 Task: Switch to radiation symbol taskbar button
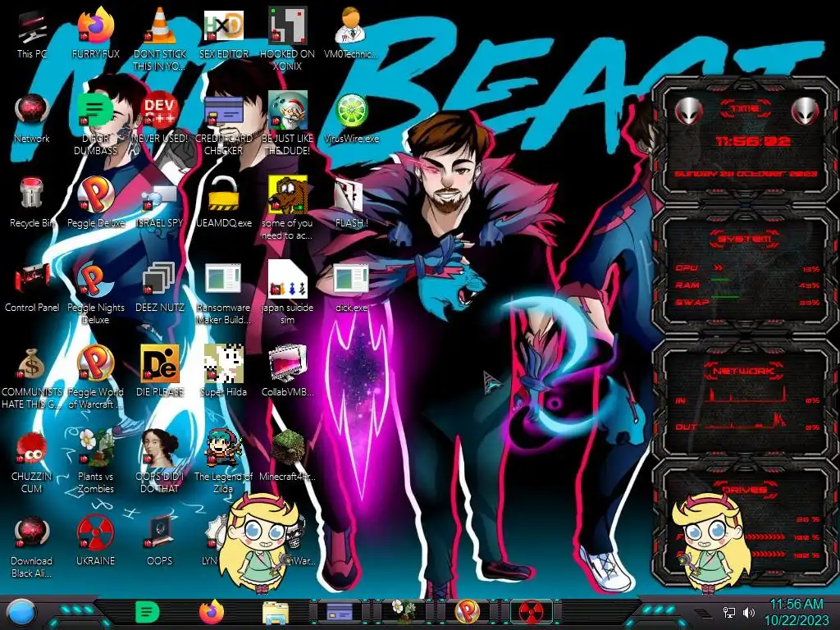tap(532, 612)
